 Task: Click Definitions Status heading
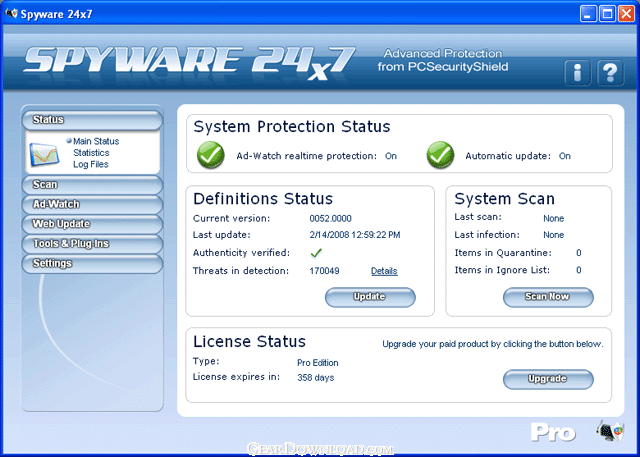coord(263,199)
